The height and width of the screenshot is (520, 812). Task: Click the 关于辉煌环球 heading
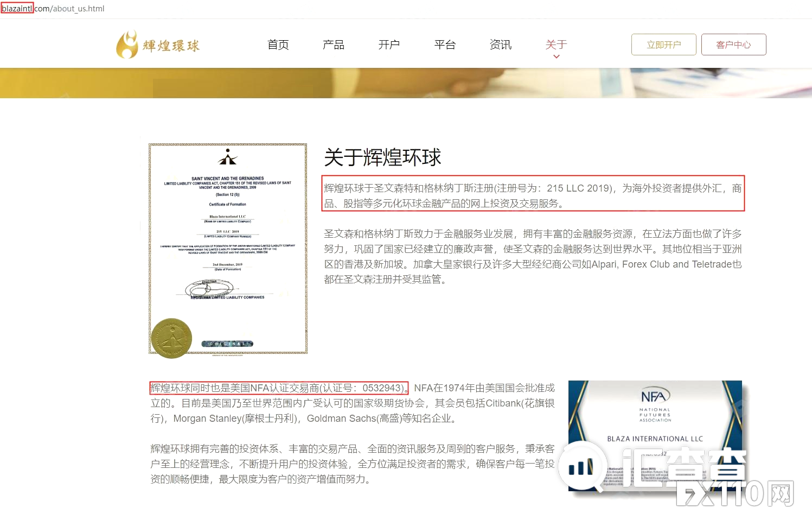[382, 157]
